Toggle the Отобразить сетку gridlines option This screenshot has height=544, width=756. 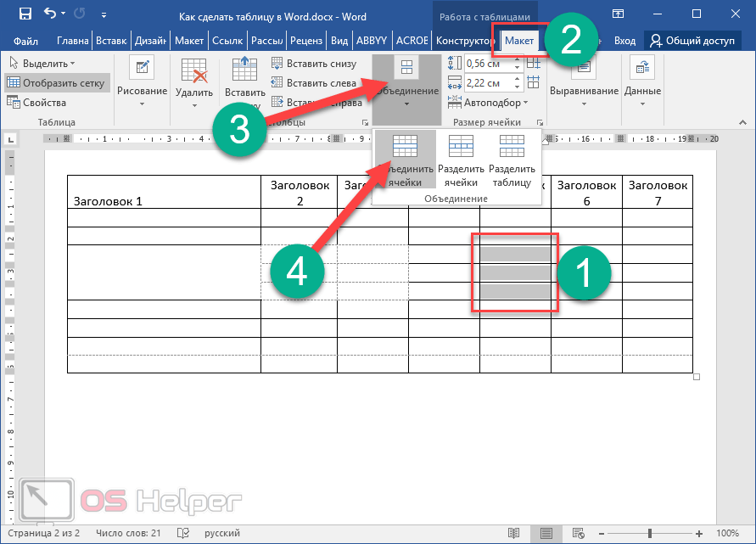56,83
